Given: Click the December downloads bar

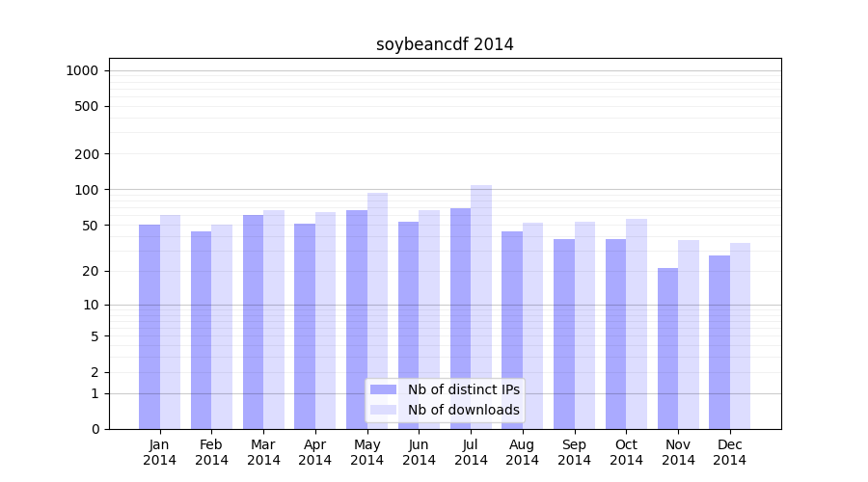Looking at the screenshot, I should [x=740, y=335].
